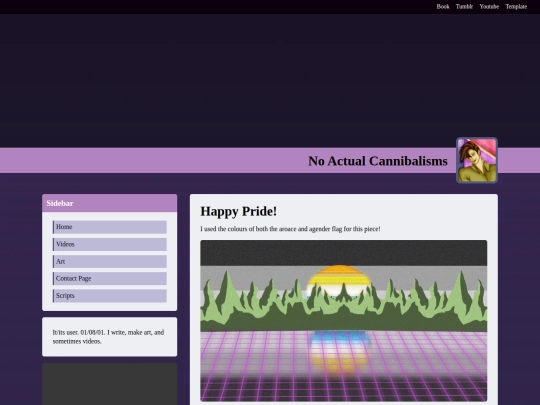The height and width of the screenshot is (405, 540).
Task: Open the Template link in top bar
Action: (516, 7)
